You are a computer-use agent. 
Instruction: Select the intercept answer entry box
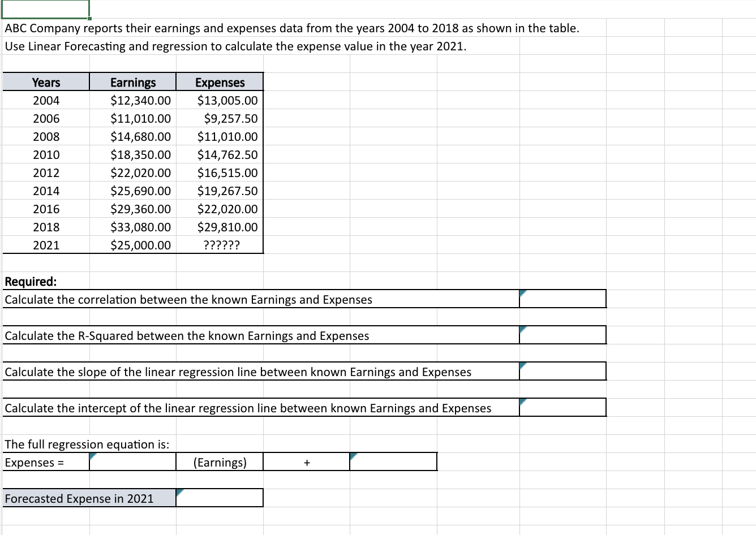tap(562, 407)
